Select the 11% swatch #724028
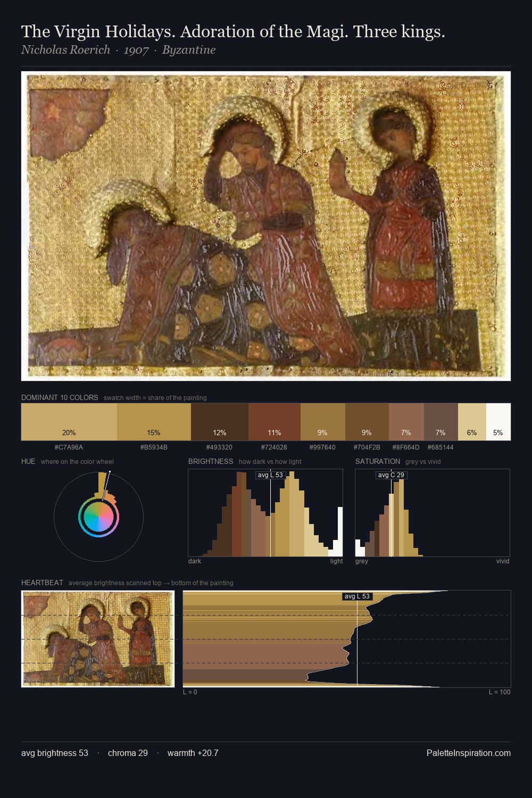Viewport: 532px width, 798px height. click(x=275, y=422)
